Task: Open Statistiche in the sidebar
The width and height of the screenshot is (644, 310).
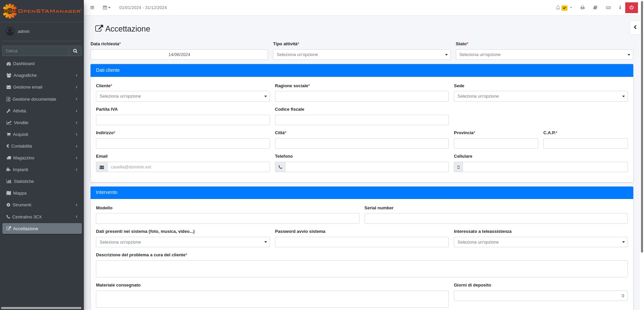Action: [x=24, y=182]
